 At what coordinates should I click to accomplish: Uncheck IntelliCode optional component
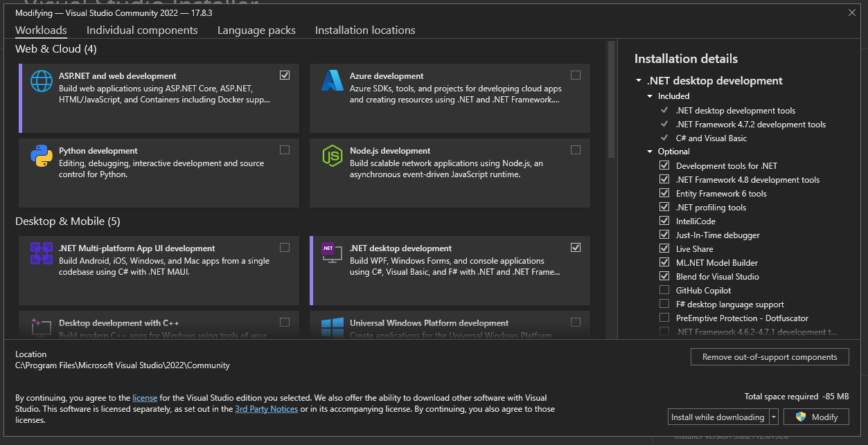click(x=664, y=221)
